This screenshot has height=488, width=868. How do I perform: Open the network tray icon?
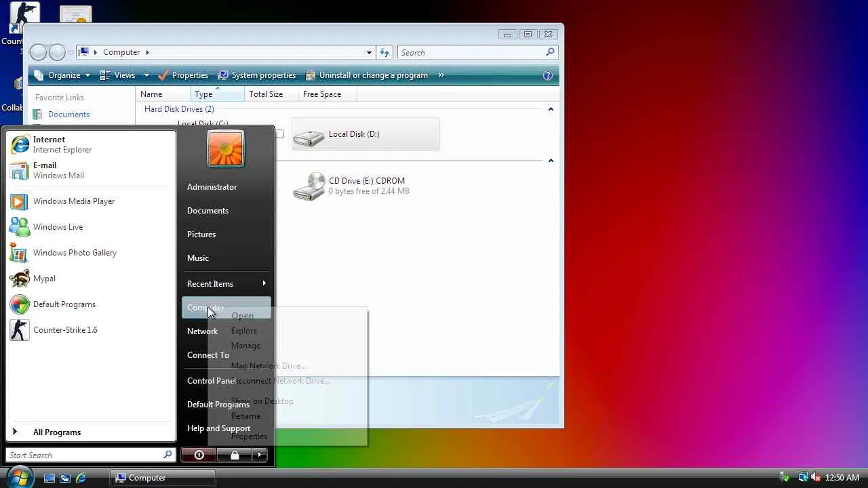click(803, 478)
